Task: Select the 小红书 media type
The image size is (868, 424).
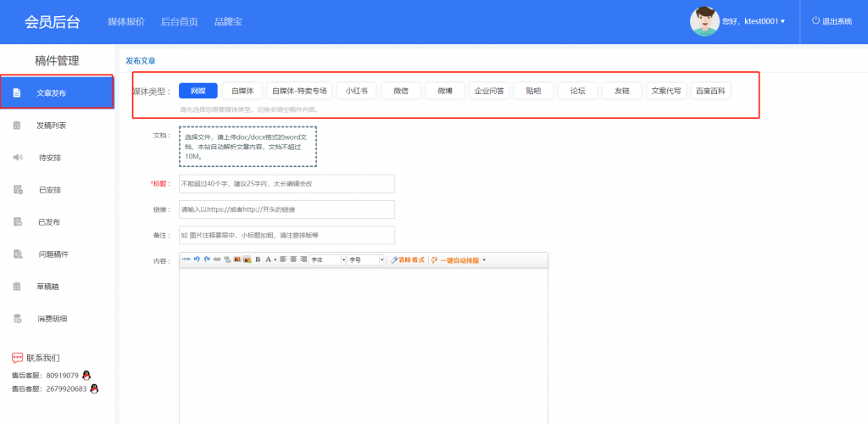Action: [357, 91]
